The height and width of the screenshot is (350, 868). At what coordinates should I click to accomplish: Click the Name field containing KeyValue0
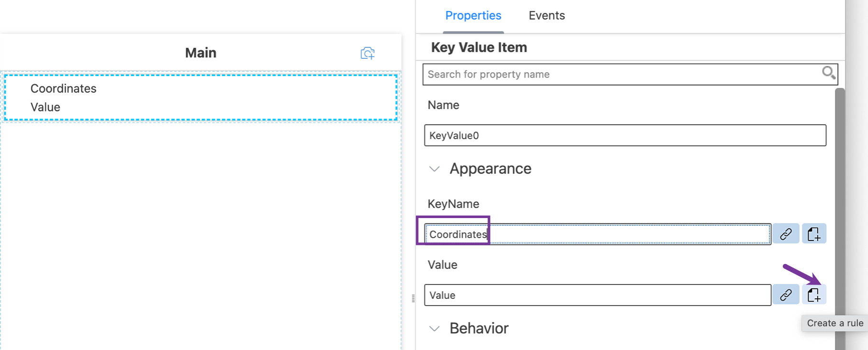(625, 135)
